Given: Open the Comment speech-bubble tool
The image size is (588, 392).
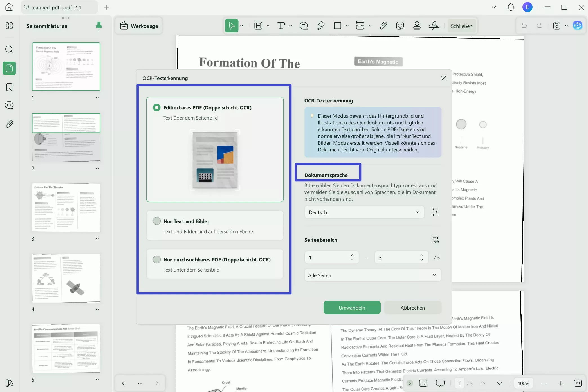Looking at the screenshot, I should (304, 26).
